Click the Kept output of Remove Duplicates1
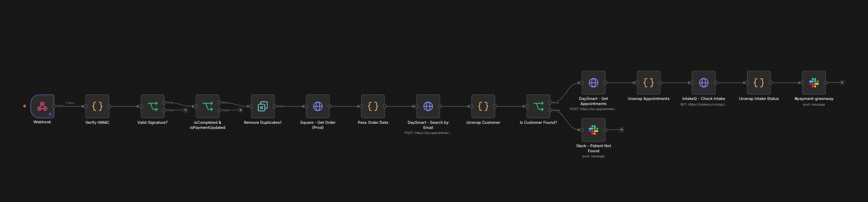 point(275,106)
